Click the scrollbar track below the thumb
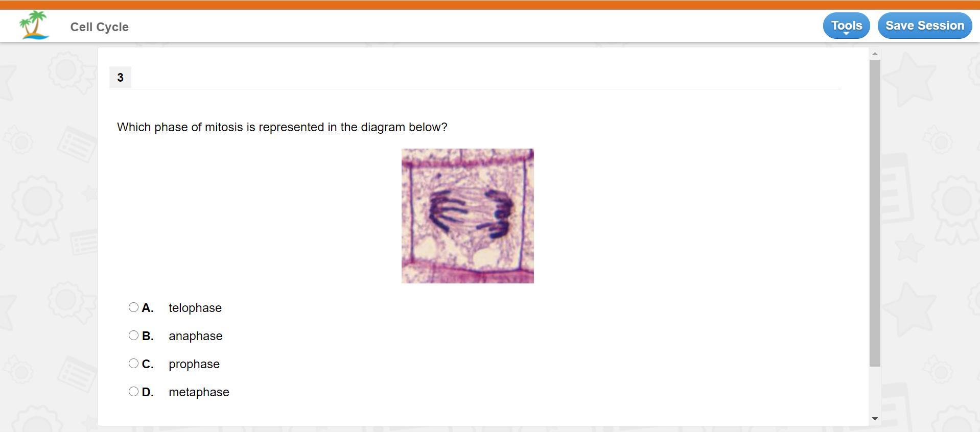This screenshot has height=432, width=980. (x=875, y=390)
